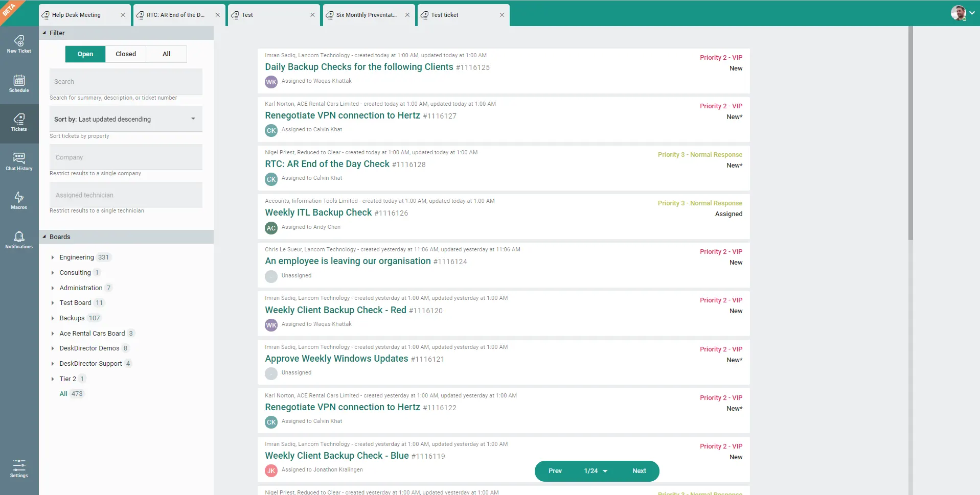Expand the Backups board
The image size is (980, 495).
(53, 318)
